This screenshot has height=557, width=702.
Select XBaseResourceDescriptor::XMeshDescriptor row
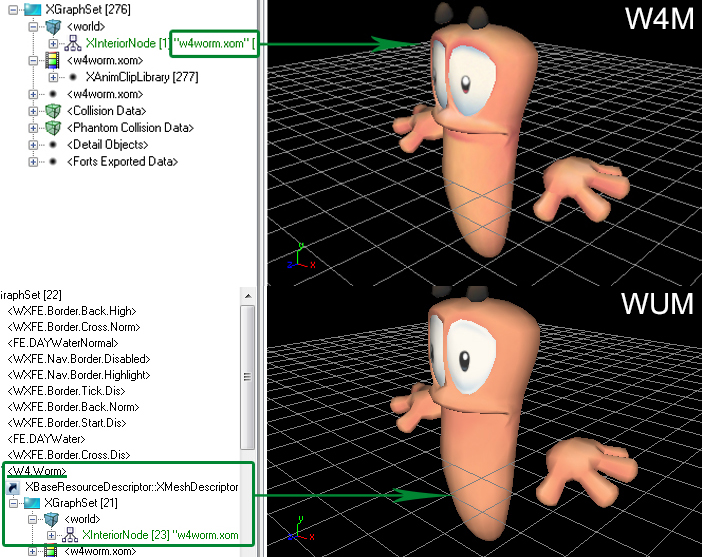132,487
